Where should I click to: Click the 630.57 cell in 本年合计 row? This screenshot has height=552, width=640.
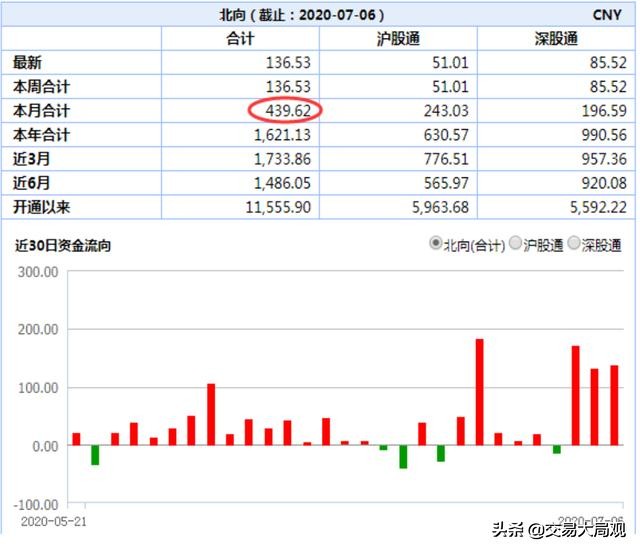[446, 135]
